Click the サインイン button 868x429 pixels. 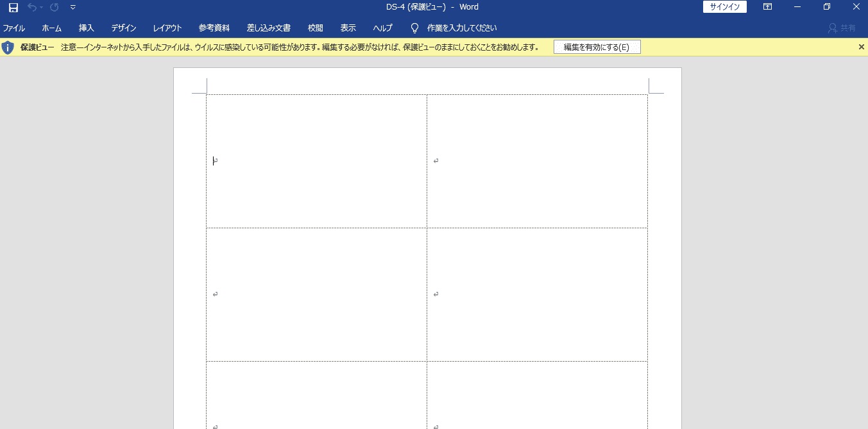point(725,7)
